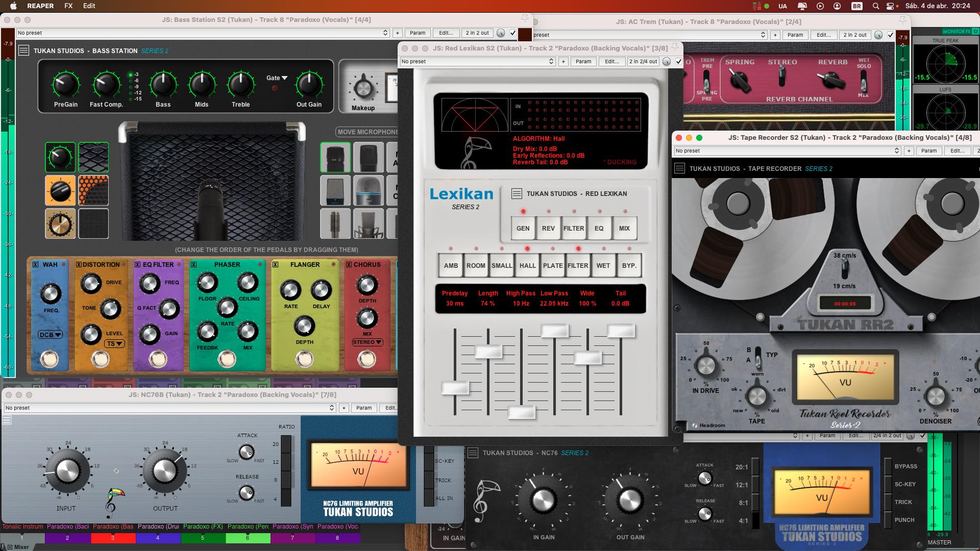Toggle the FLANGER pedal enable checkbox

coord(276,265)
